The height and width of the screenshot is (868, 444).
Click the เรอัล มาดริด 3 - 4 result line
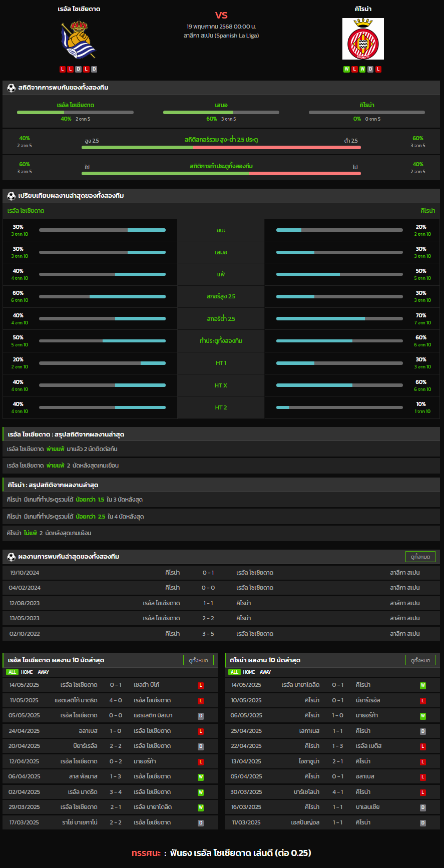tap(110, 792)
